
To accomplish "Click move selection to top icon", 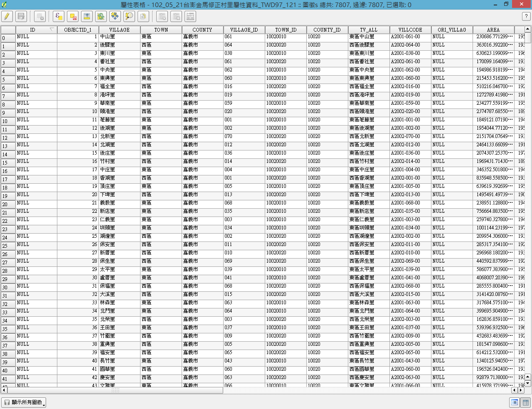I will click(x=87, y=17).
